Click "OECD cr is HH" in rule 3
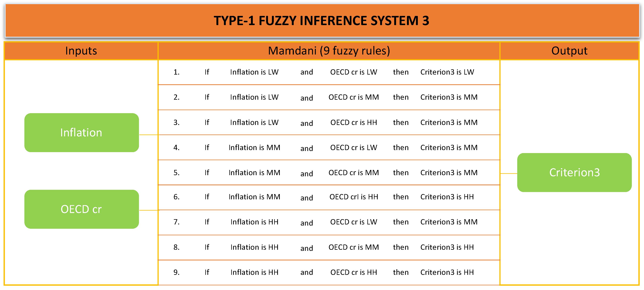This screenshot has height=290, width=644. tap(354, 122)
